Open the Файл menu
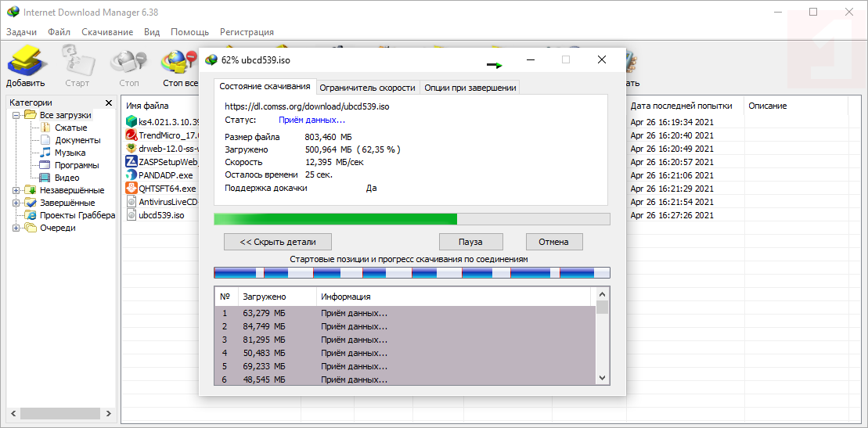 coord(59,32)
